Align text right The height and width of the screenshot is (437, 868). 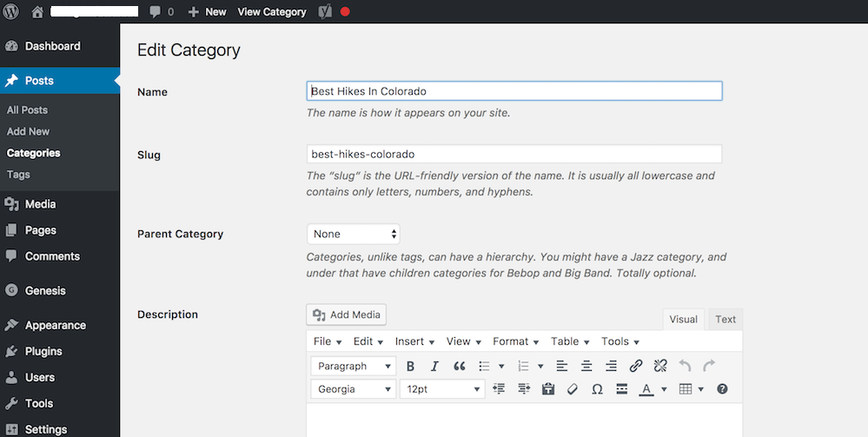pyautogui.click(x=611, y=366)
